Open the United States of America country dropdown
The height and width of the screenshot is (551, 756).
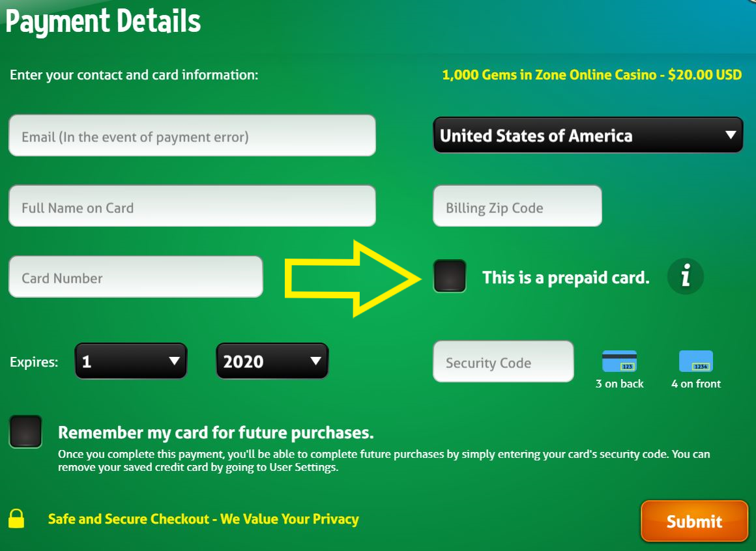click(588, 135)
